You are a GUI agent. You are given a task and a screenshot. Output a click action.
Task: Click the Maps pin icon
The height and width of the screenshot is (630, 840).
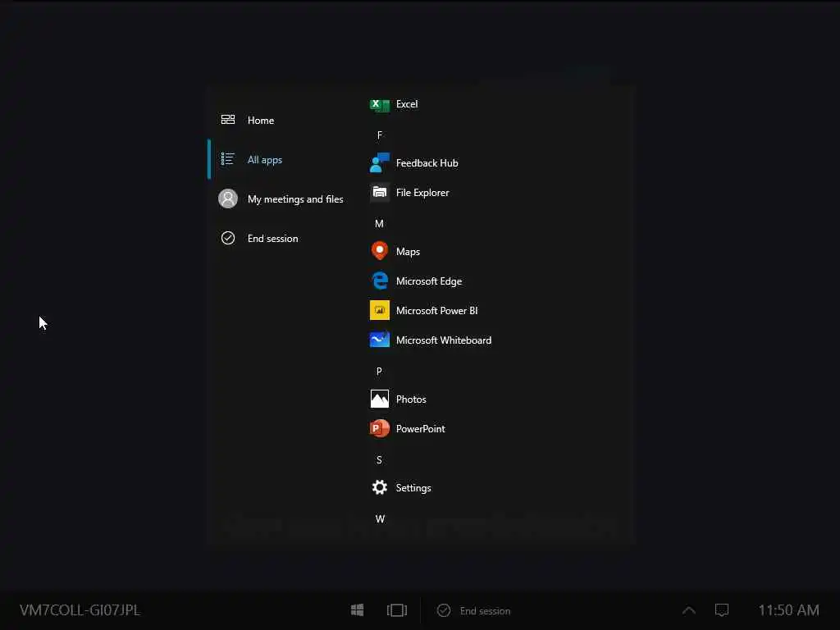pos(379,251)
